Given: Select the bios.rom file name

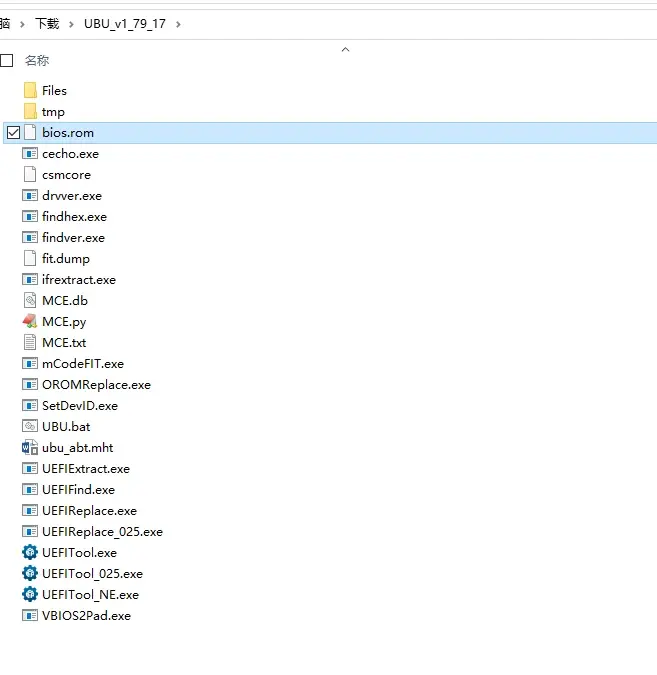Looking at the screenshot, I should pos(68,133).
